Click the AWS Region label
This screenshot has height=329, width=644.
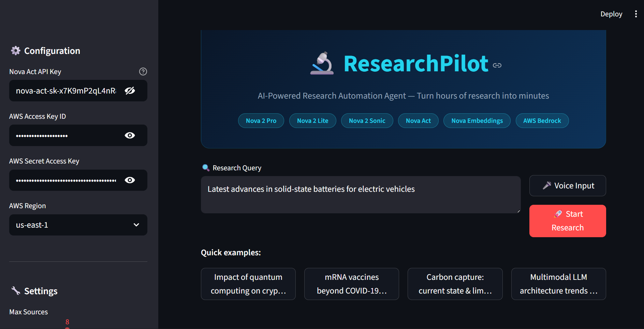28,206
